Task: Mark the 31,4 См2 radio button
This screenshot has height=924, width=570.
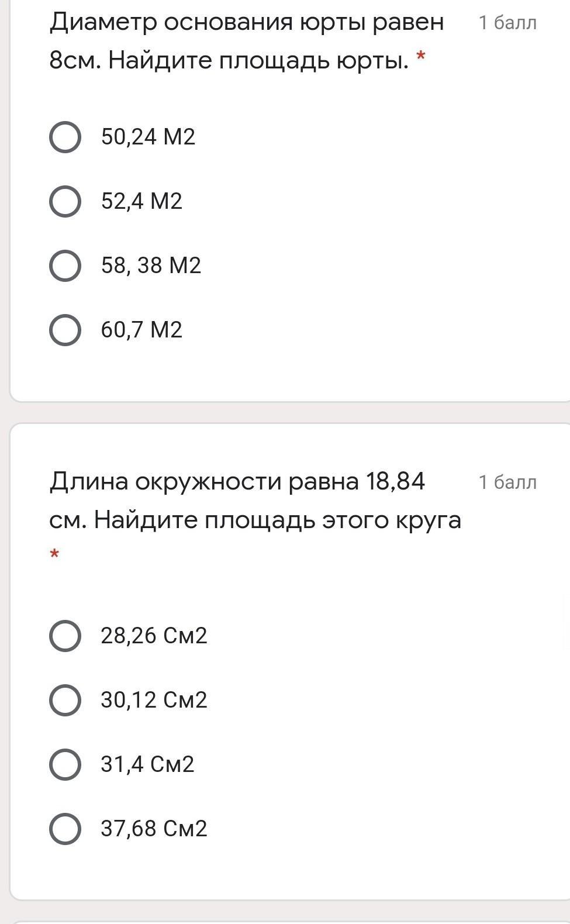Action: click(65, 765)
